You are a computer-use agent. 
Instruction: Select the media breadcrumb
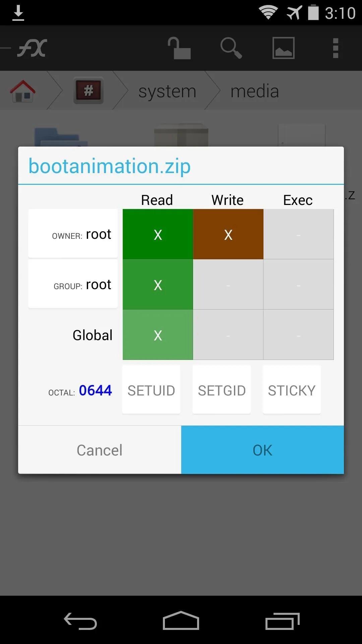(x=255, y=91)
